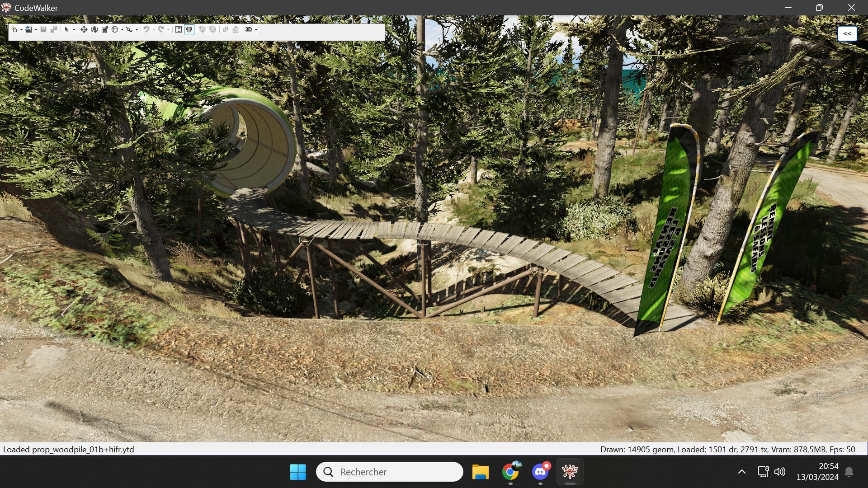
Task: Open the CodeWalker menu via titlebar logo
Action: click(x=6, y=7)
